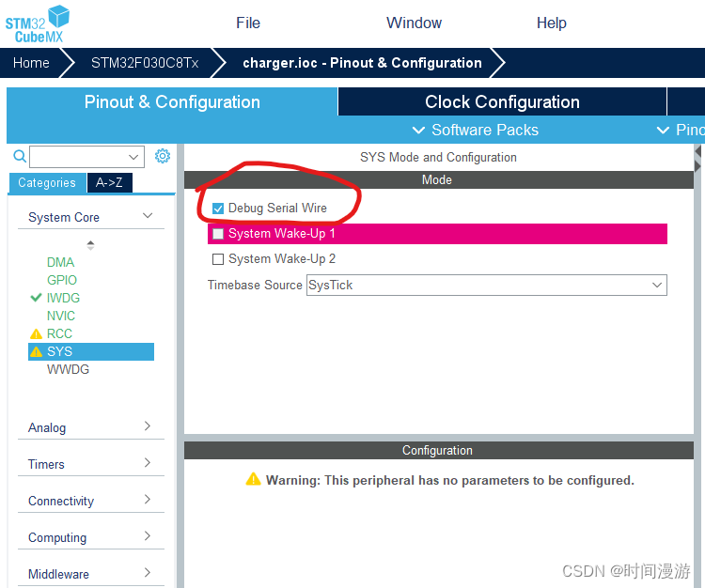Click the STM32CubeMX logo icon
Image resolution: width=705 pixels, height=588 pixels.
pos(38,23)
